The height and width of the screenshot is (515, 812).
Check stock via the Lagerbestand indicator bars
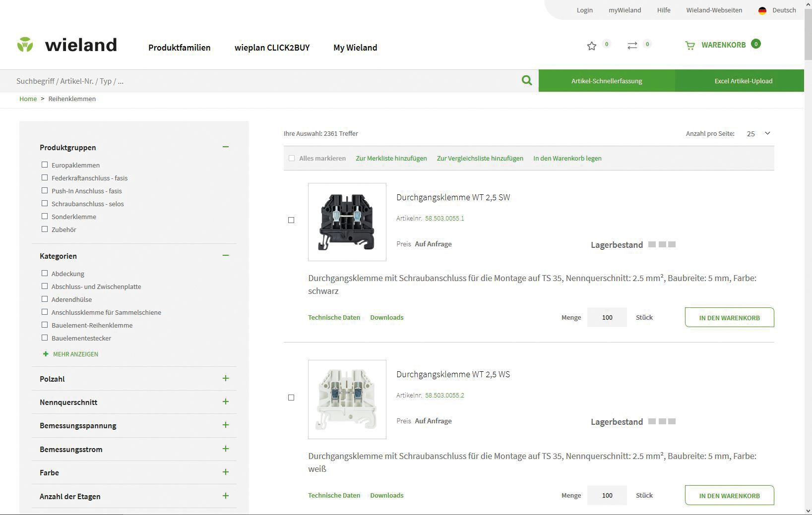pos(662,244)
